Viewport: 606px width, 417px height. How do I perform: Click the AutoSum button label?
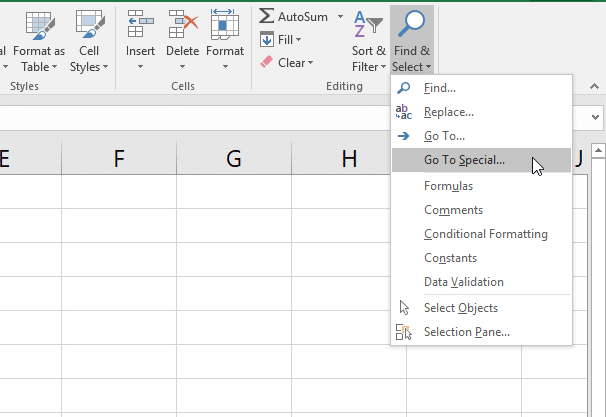tap(303, 17)
